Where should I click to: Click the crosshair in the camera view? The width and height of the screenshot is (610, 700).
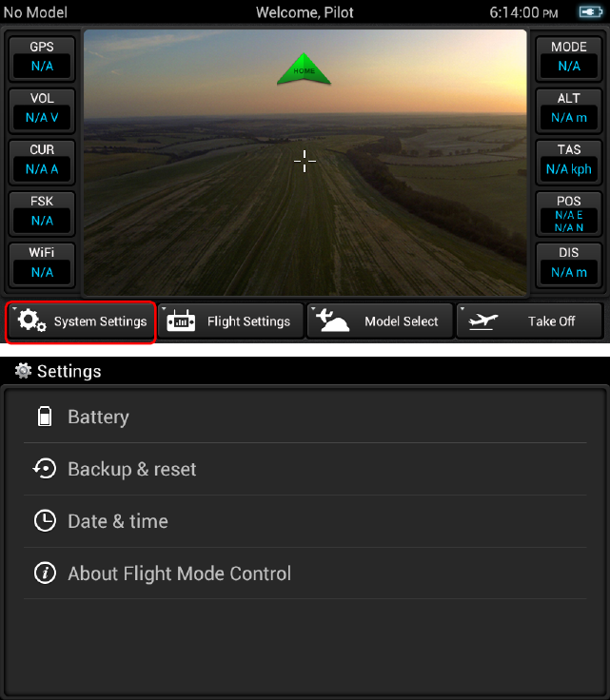pos(305,161)
